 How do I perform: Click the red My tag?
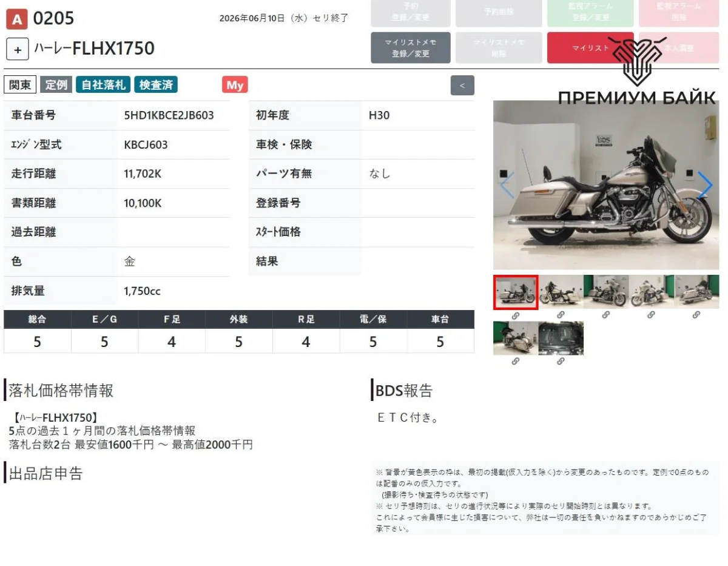pyautogui.click(x=235, y=86)
